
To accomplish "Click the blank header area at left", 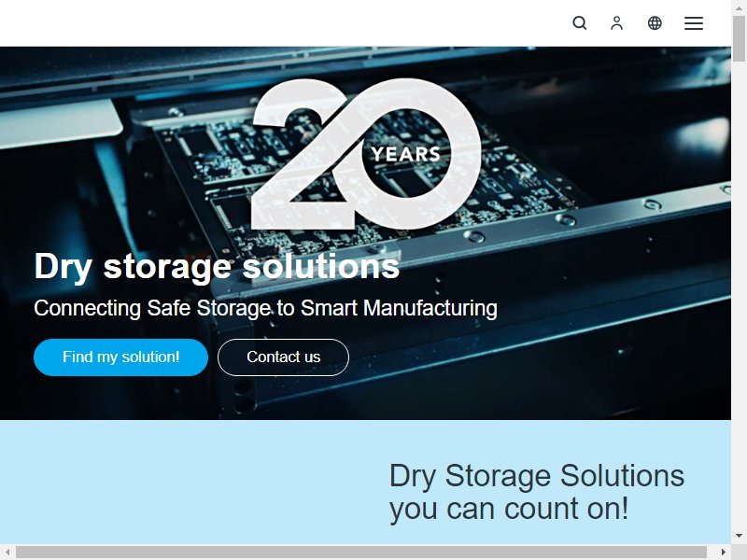I will click(x=238, y=22).
